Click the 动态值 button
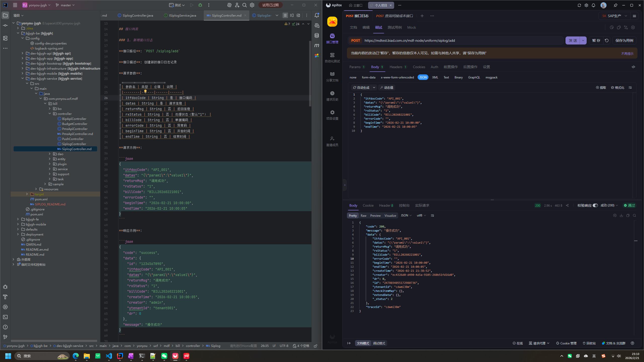Screen dimensions: 644x362 click(x=387, y=87)
